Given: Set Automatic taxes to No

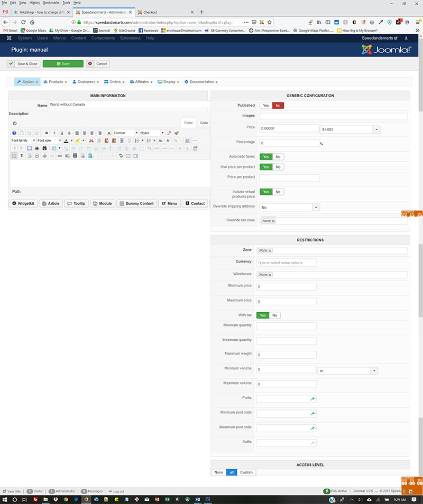Looking at the screenshot, I should 278,157.
